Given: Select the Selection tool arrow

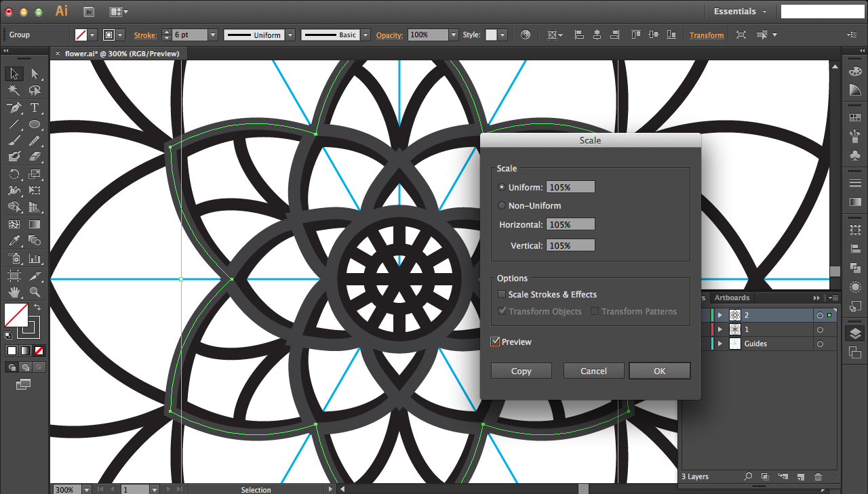Looking at the screenshot, I should click(14, 74).
